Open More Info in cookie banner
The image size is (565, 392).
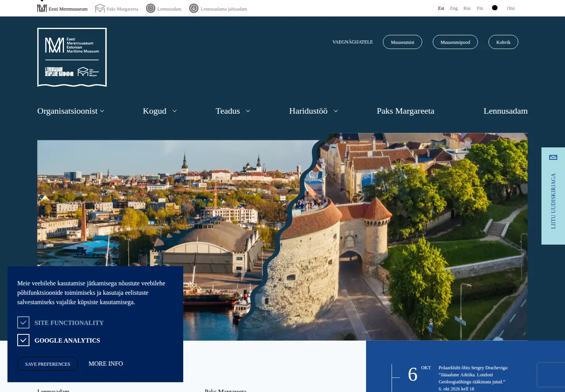pos(106,364)
